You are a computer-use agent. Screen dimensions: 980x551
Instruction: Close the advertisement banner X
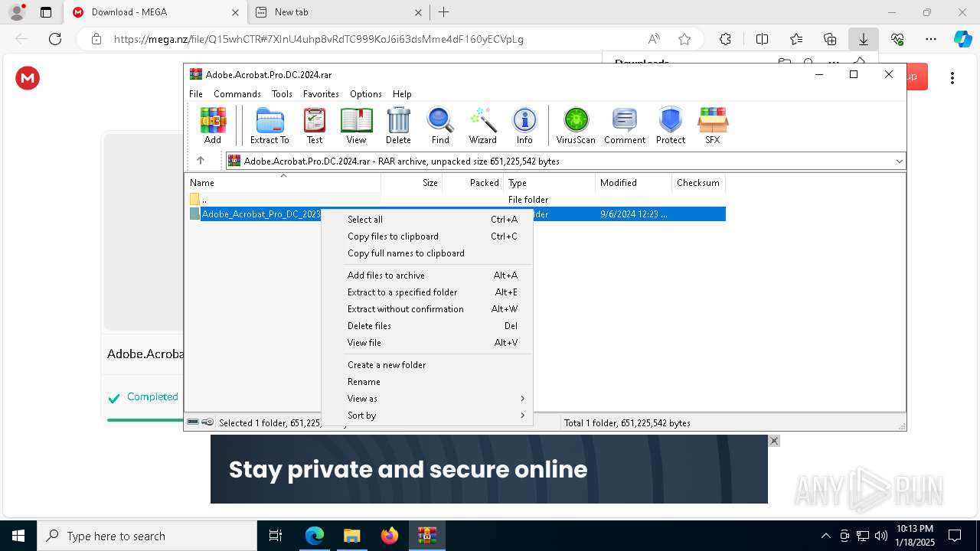(774, 441)
